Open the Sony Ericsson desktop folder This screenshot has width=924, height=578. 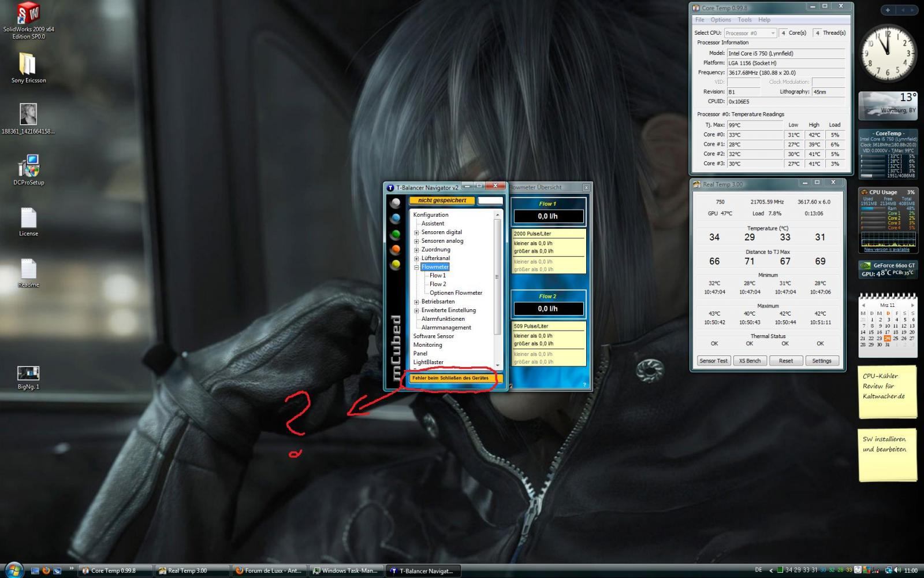point(28,68)
